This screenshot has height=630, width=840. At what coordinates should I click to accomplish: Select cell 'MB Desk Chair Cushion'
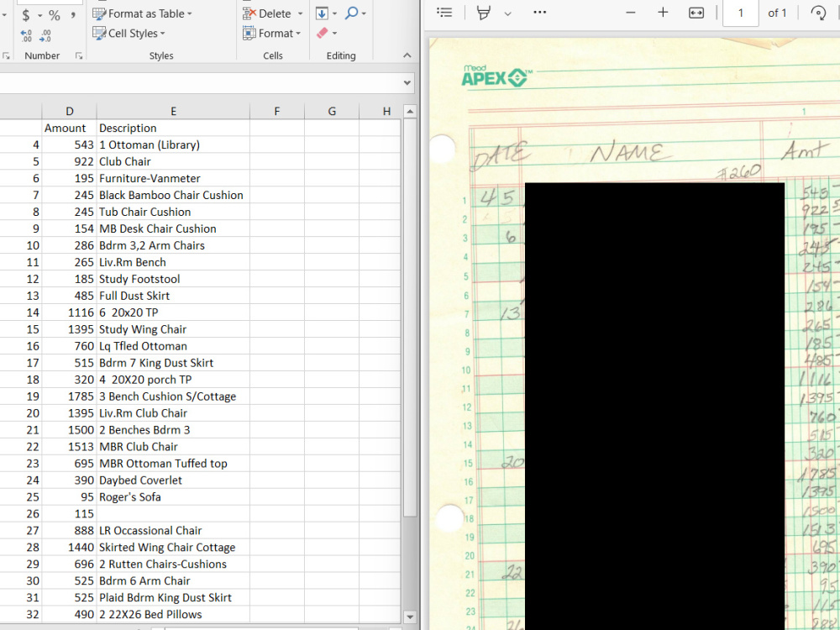pyautogui.click(x=174, y=228)
